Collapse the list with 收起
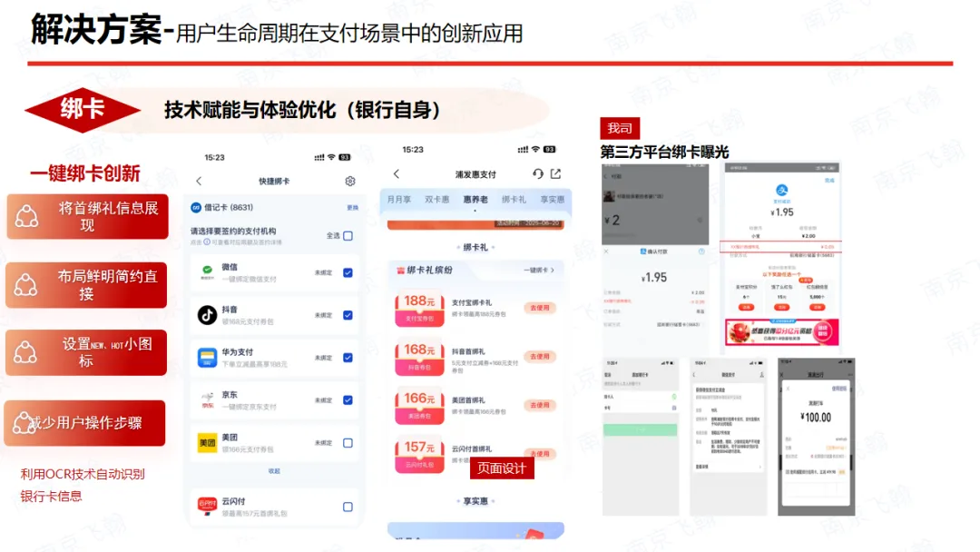This screenshot has width=980, height=552. pos(274,471)
